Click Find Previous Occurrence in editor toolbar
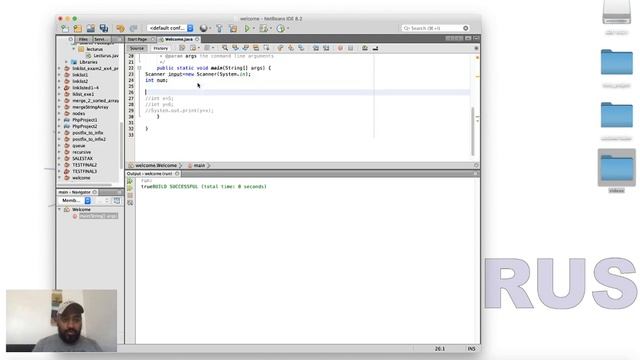 pos(235,48)
